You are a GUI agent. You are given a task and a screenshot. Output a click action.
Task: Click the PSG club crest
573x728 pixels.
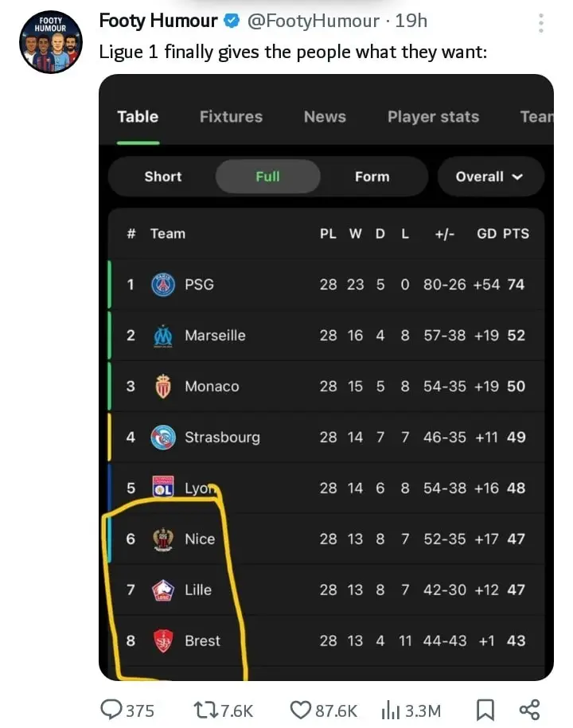(163, 285)
